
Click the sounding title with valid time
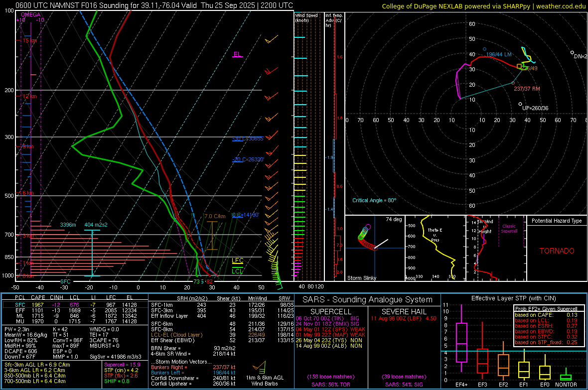[x=154, y=5]
